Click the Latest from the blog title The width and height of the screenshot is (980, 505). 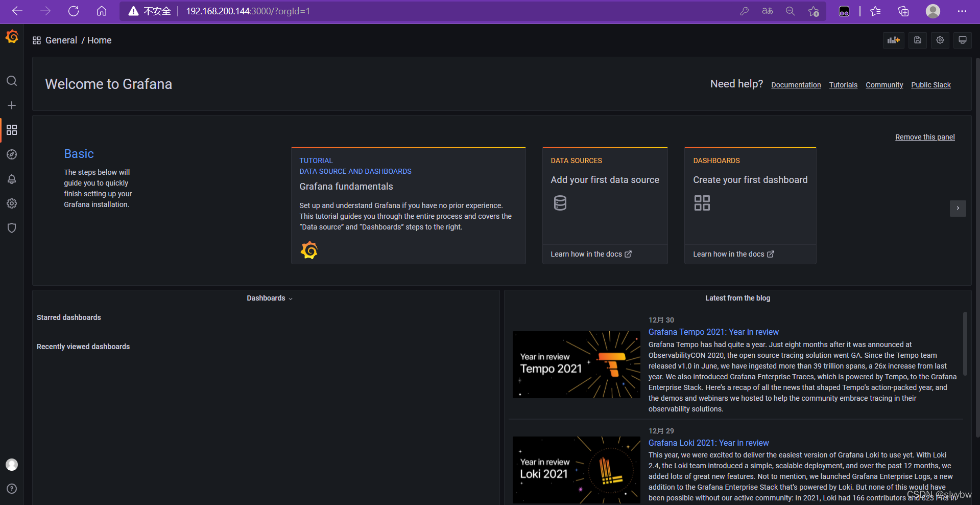tap(737, 298)
